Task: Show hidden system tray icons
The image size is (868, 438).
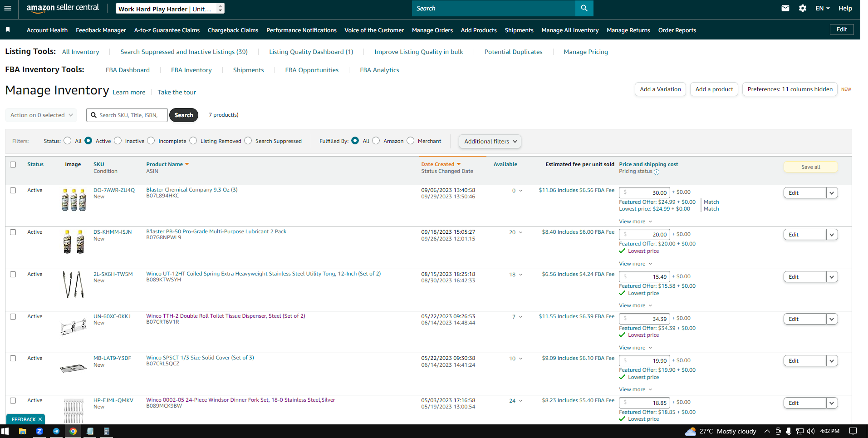Action: tap(767, 431)
